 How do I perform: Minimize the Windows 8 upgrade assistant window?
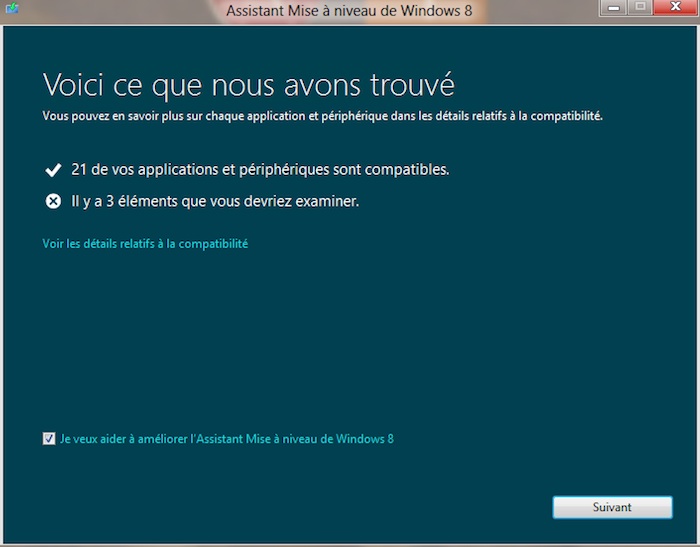(x=614, y=8)
